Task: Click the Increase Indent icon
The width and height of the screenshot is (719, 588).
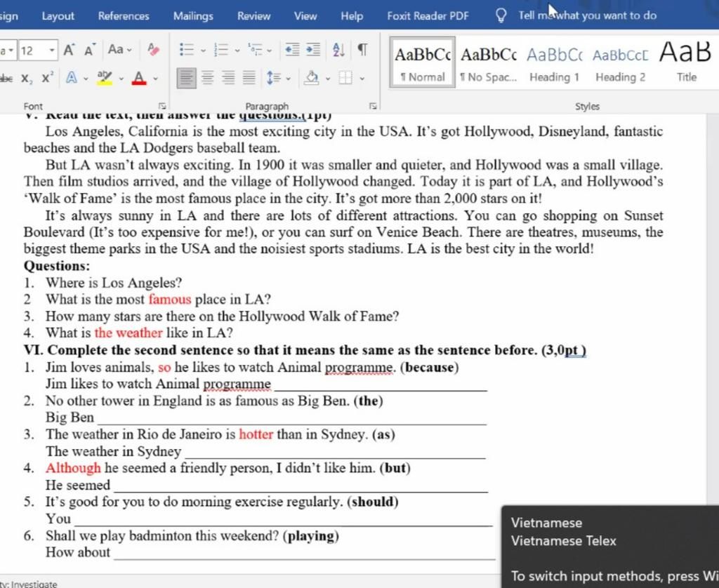Action: 313,49
